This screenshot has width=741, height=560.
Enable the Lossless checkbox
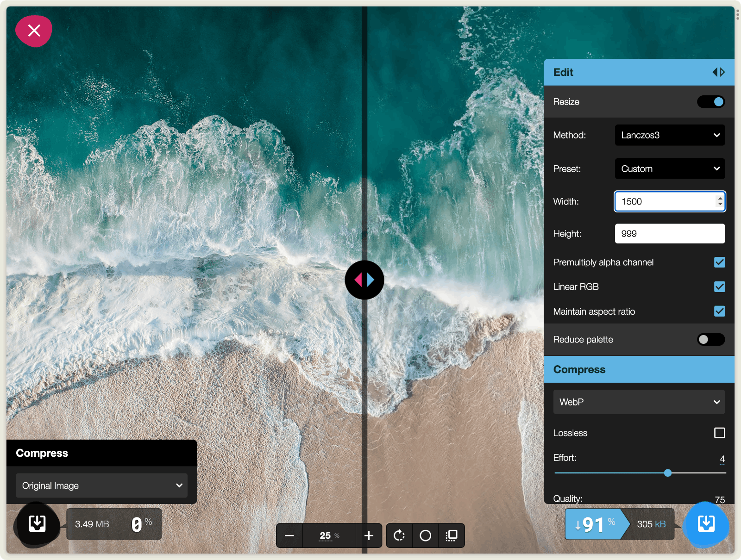point(719,433)
